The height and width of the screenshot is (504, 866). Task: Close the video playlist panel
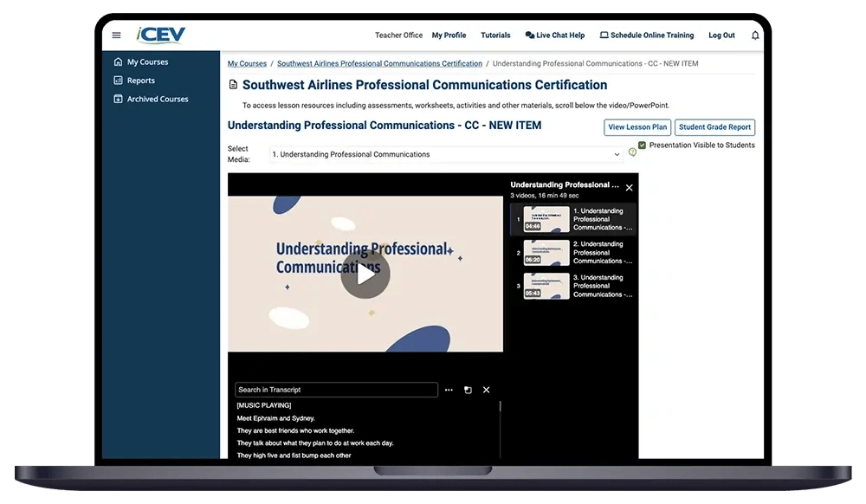pyautogui.click(x=629, y=188)
